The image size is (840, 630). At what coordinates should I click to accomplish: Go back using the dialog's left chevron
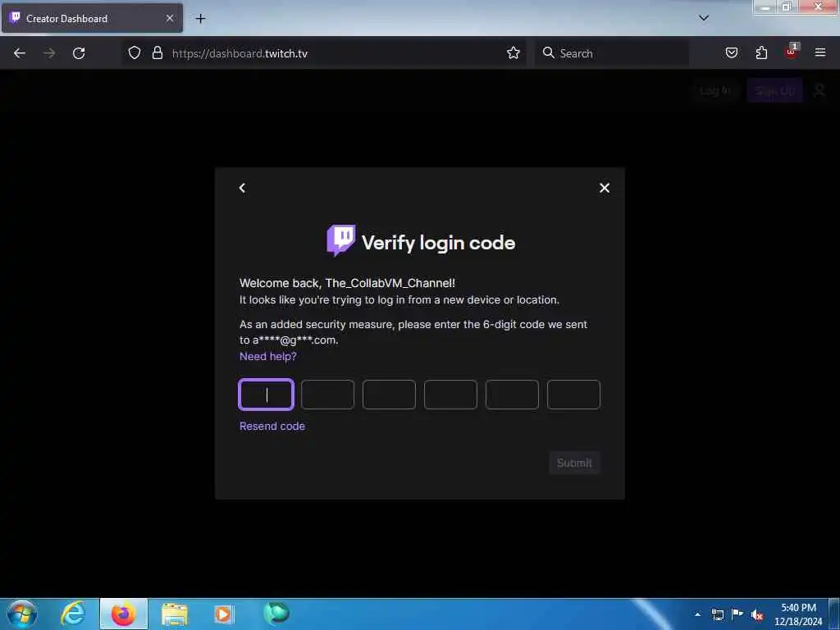click(x=242, y=188)
